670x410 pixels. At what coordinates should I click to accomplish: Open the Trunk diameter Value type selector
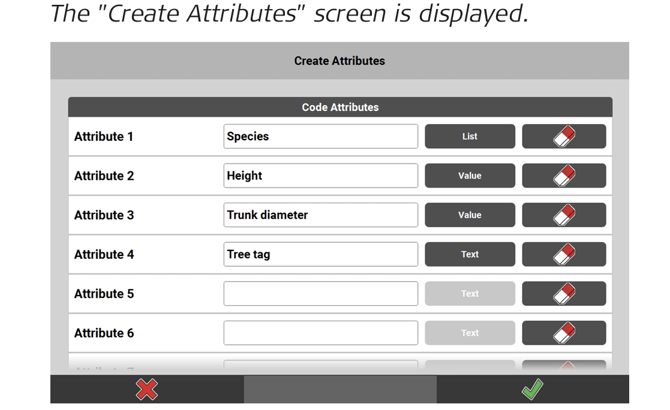[470, 215]
